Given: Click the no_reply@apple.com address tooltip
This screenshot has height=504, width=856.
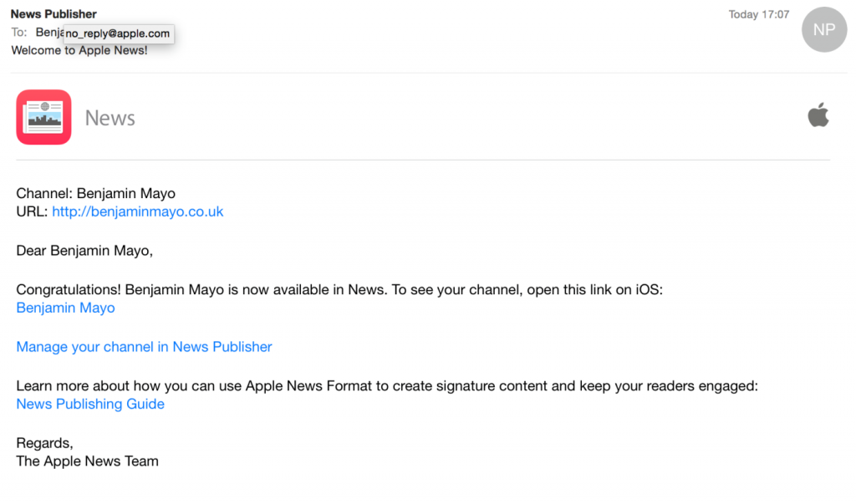Looking at the screenshot, I should click(117, 34).
